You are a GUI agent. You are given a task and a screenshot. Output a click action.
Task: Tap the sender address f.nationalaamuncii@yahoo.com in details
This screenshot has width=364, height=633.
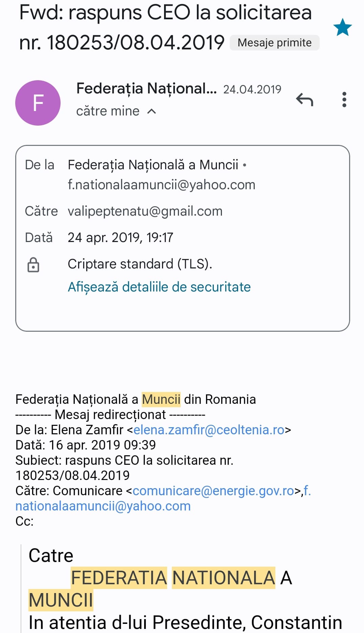click(161, 185)
